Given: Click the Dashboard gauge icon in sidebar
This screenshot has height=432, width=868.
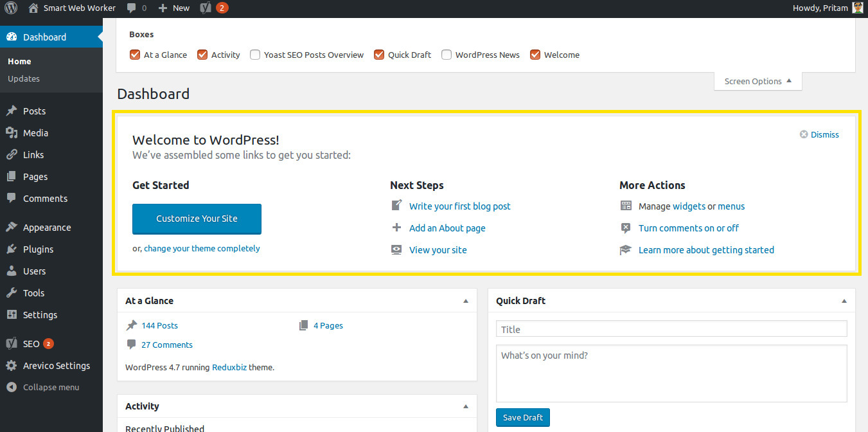Looking at the screenshot, I should pos(12,37).
